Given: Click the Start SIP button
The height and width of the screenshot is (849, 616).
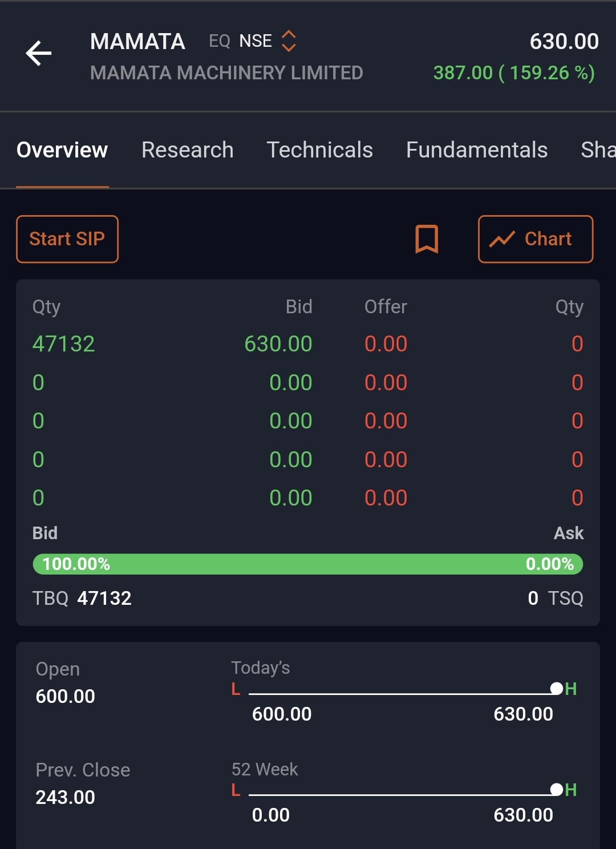Looking at the screenshot, I should 67,239.
